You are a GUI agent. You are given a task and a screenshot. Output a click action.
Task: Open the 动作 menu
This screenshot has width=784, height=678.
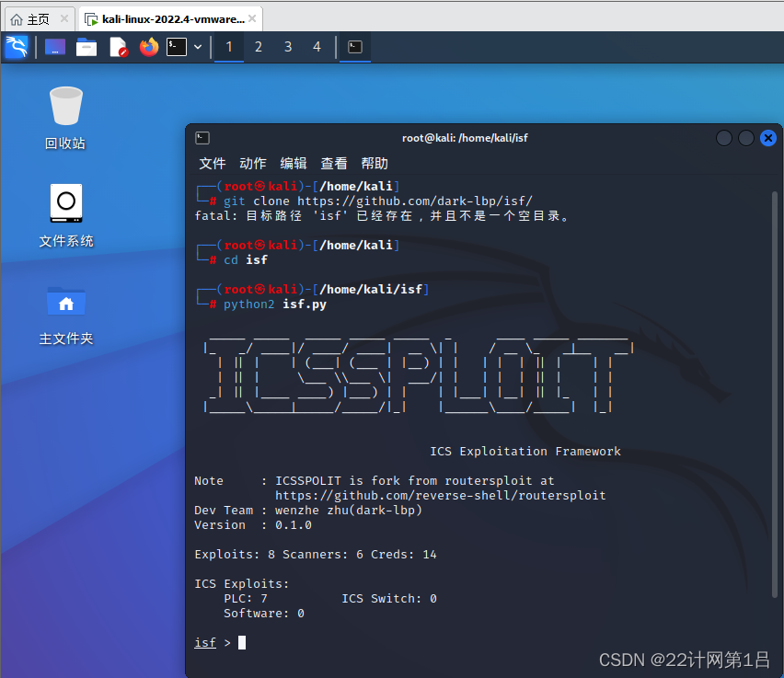(252, 163)
